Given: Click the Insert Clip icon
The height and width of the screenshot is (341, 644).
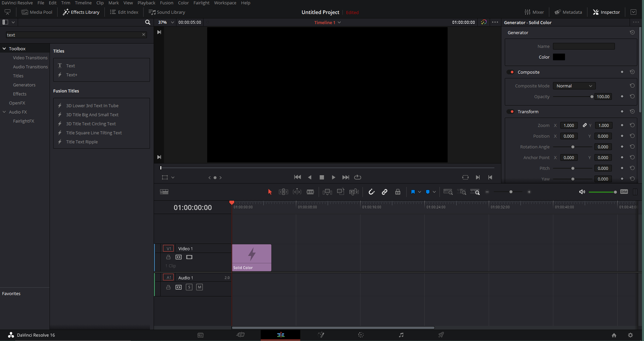Looking at the screenshot, I should click(x=327, y=192).
